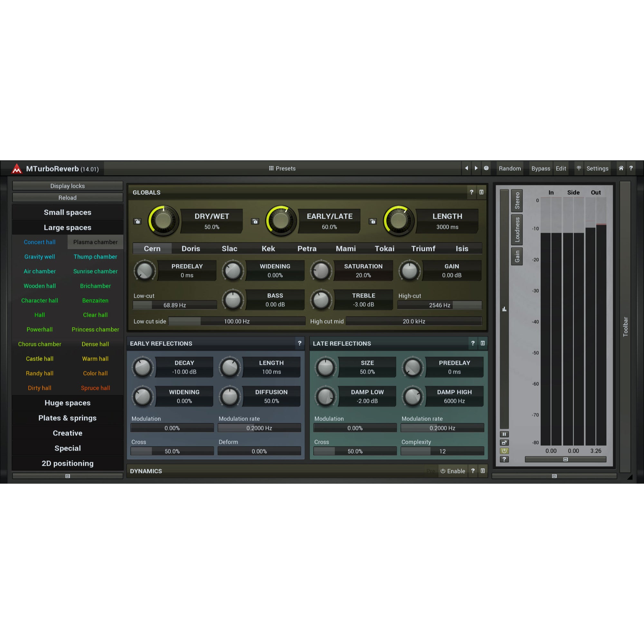Select the Gravity well preset

(40, 257)
